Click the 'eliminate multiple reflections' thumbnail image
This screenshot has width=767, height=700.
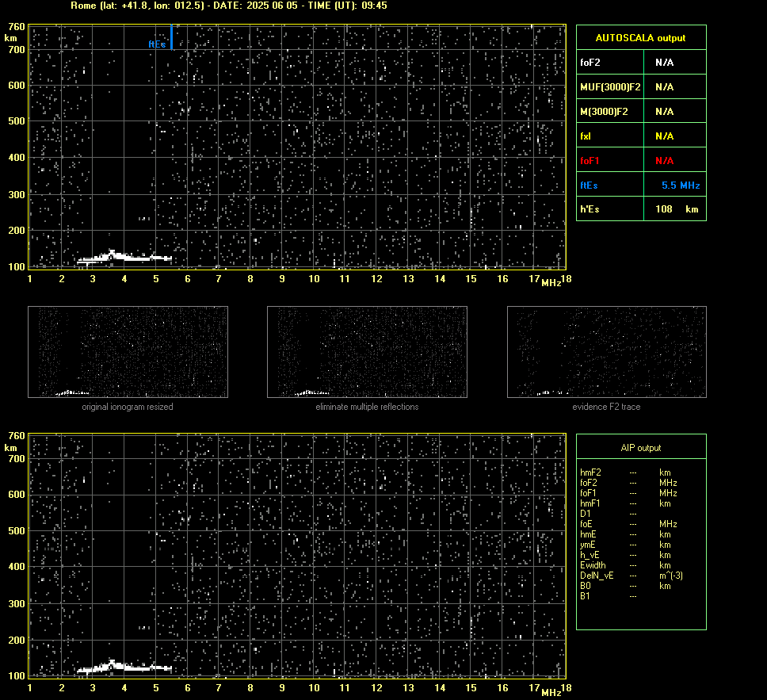point(367,352)
